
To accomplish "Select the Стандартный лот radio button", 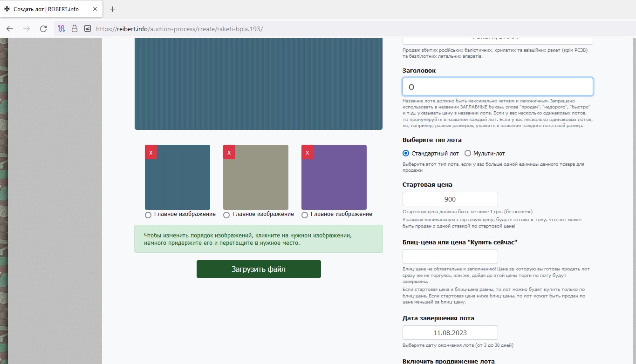I will [x=406, y=153].
